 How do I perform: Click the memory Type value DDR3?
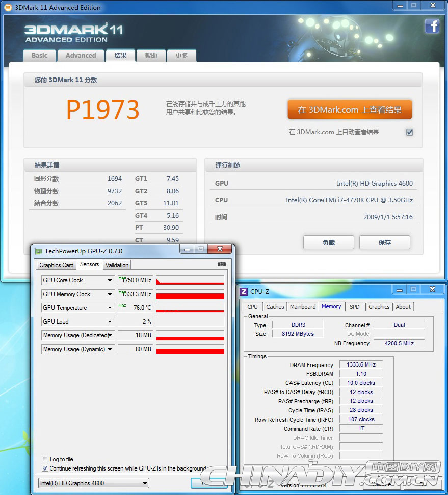(x=298, y=325)
